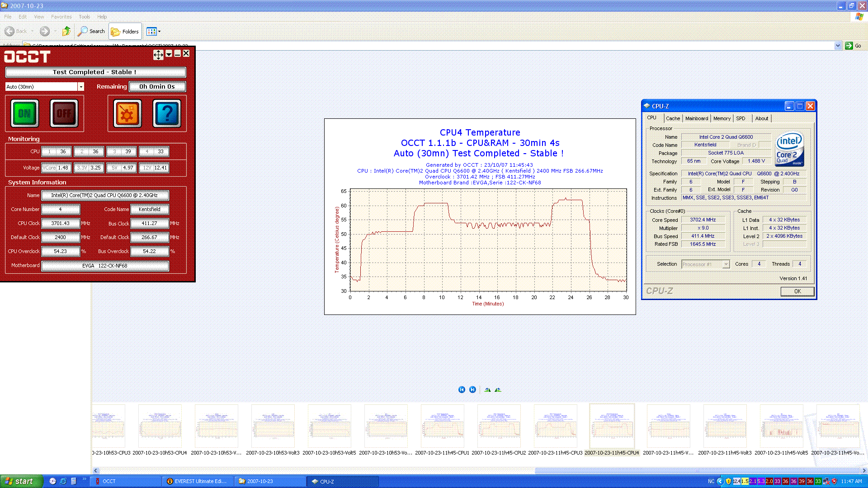Screen dimensions: 868x488
Task: Click the filmstrip horizontal scrollbar thumb
Action: click(697, 470)
